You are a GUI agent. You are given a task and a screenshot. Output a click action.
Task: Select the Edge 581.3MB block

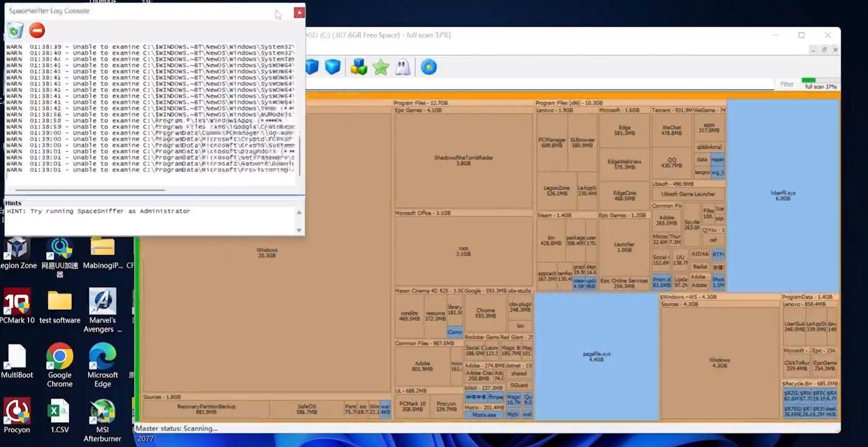point(624,130)
